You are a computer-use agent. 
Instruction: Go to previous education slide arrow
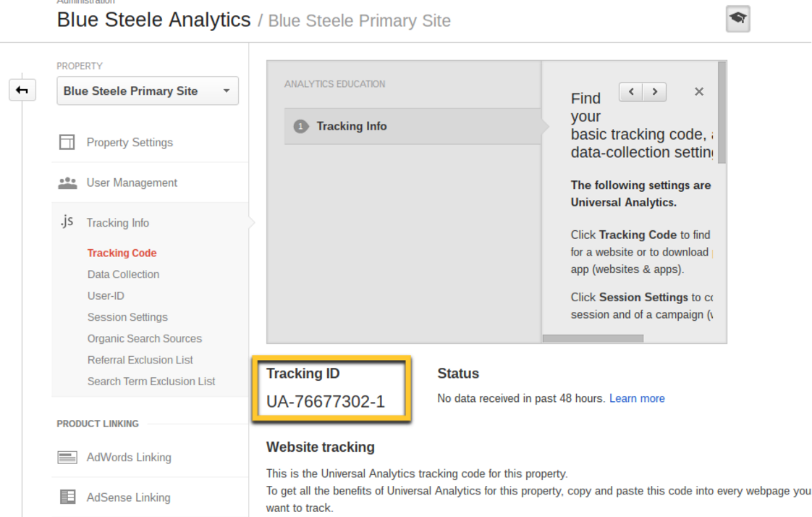631,92
